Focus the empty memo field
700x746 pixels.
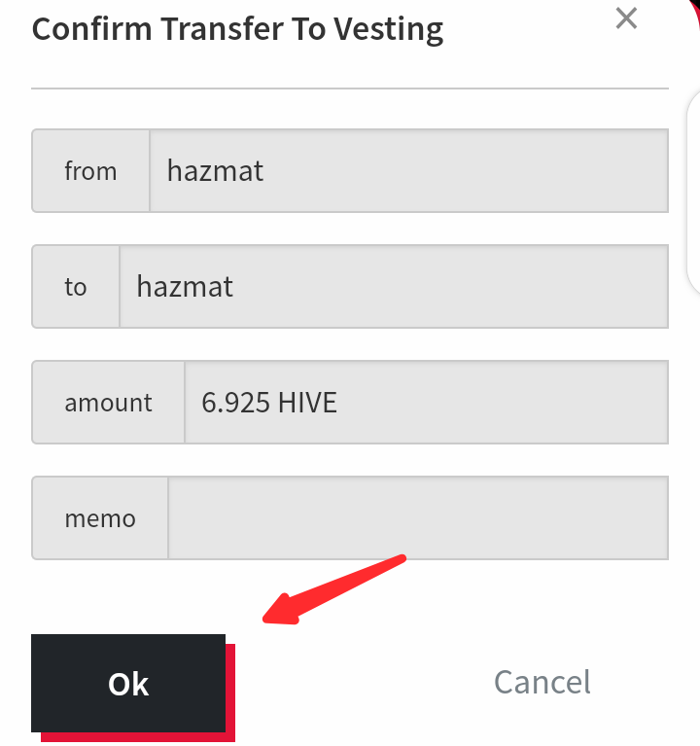pos(418,518)
